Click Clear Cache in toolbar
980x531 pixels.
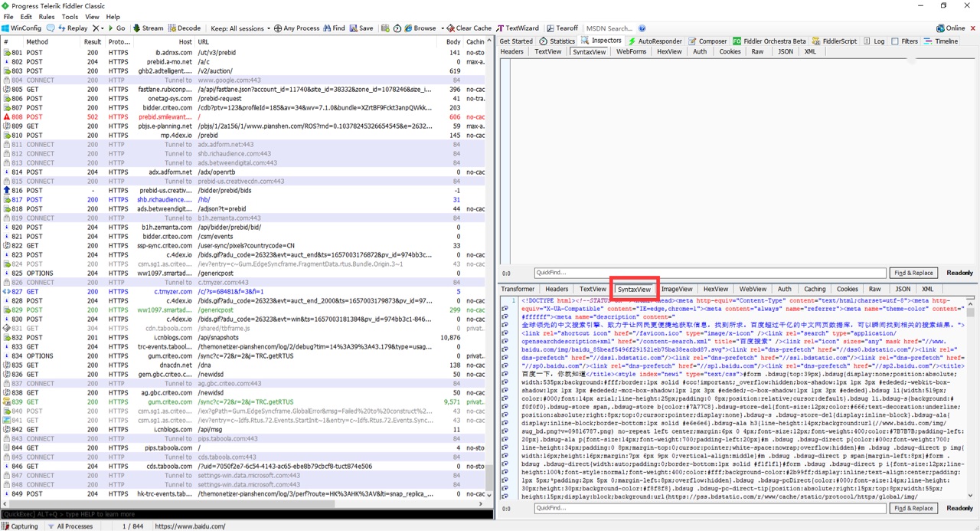(469, 28)
